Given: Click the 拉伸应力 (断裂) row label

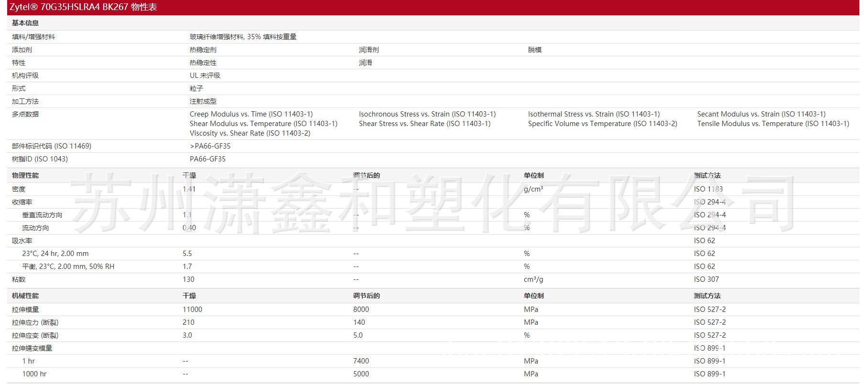Looking at the screenshot, I should pos(35,322).
